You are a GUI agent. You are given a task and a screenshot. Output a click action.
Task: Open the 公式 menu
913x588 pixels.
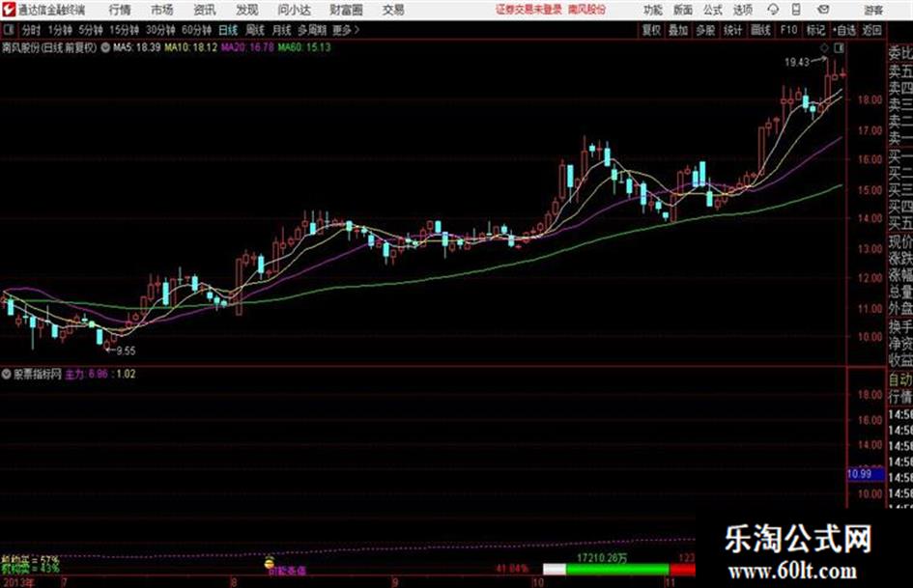tap(713, 10)
